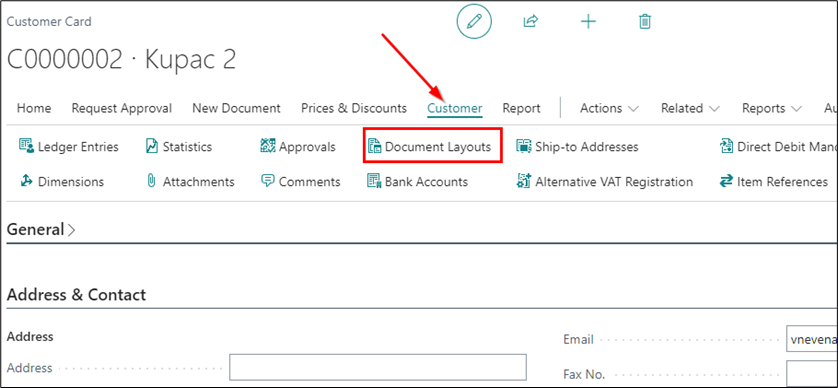This screenshot has height=388, width=838.
Task: Switch to New Document tab
Action: coord(236,108)
